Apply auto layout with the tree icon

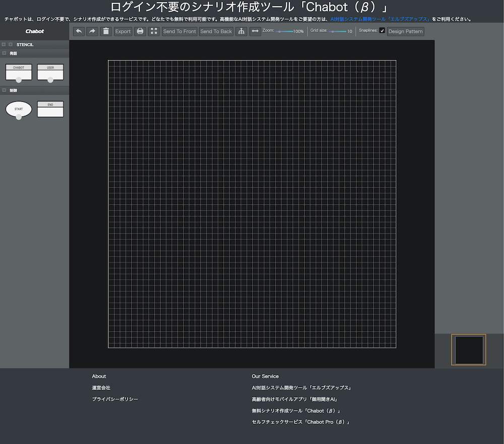[241, 31]
